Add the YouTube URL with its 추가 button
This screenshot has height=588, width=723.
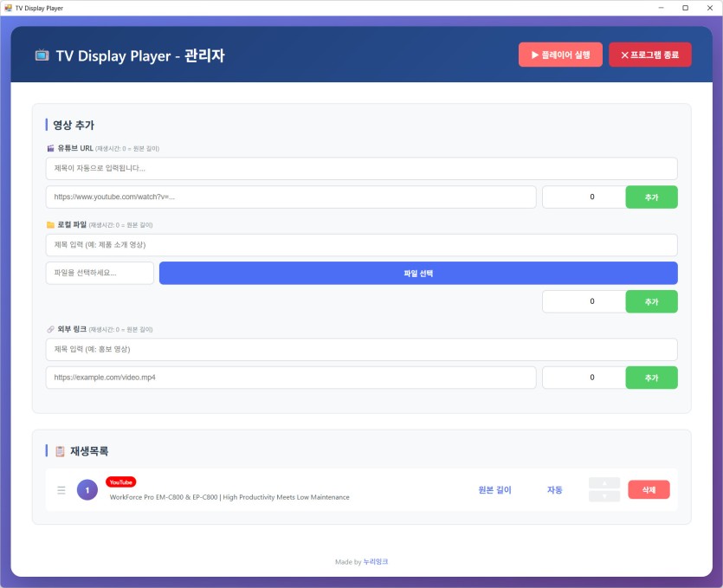point(651,197)
